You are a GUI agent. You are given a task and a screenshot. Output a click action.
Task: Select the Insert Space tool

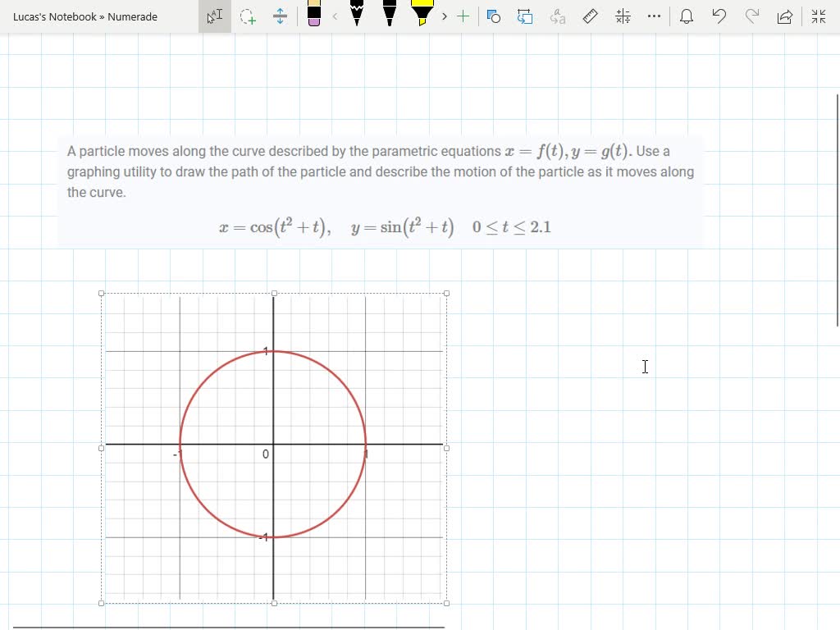click(280, 16)
